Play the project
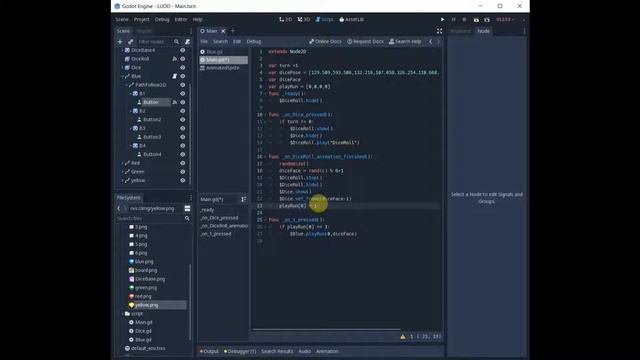The width and height of the screenshot is (640, 360). coord(442,20)
